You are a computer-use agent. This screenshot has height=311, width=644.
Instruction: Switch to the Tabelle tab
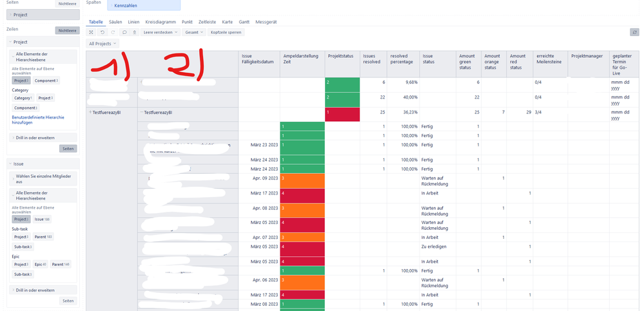[x=96, y=22]
